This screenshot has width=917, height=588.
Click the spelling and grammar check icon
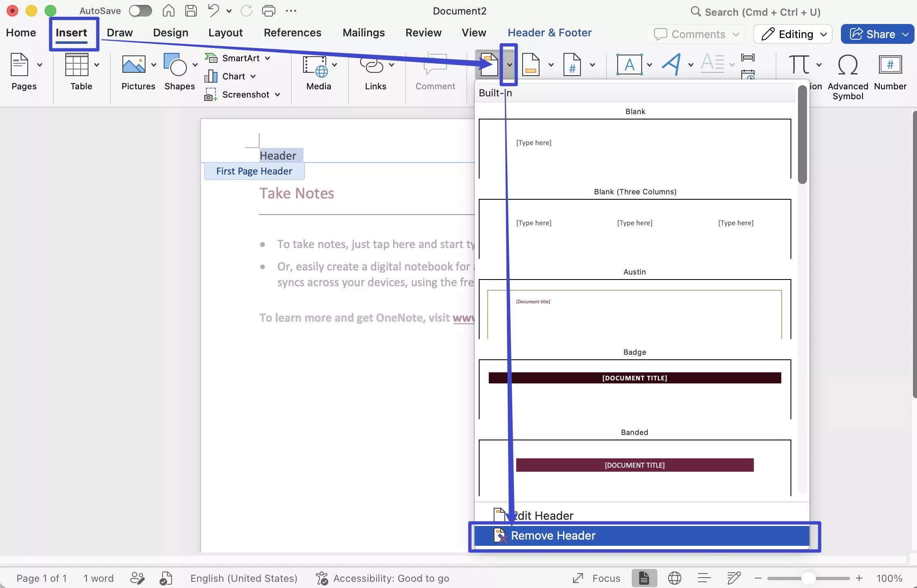coord(166,578)
